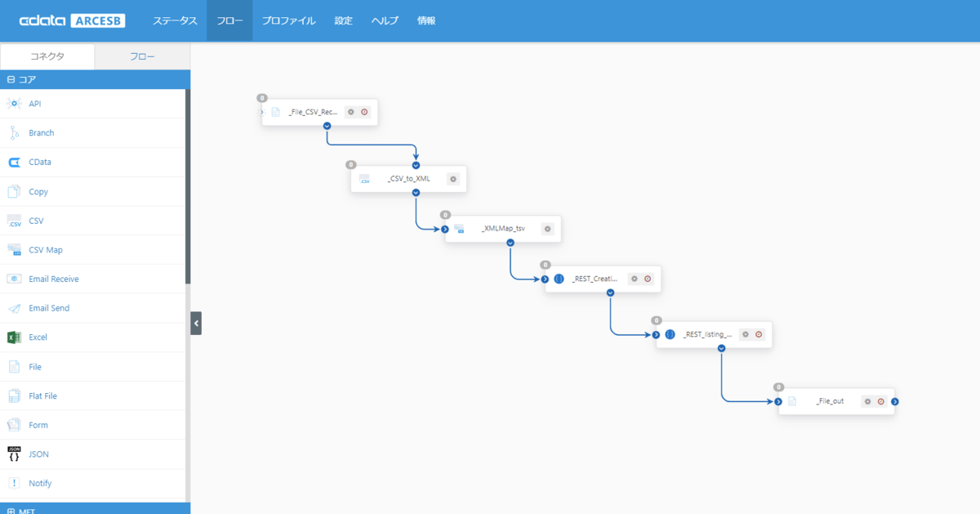Click the CData ArcESB logo
This screenshot has height=514, width=980.
point(72,20)
